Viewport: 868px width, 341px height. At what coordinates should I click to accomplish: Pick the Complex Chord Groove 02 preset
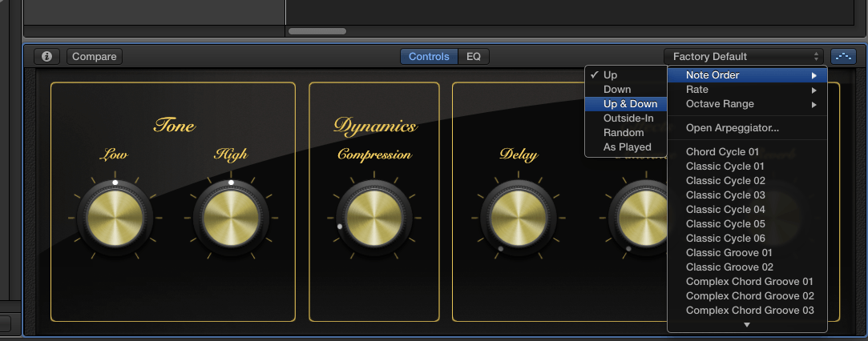click(x=747, y=295)
